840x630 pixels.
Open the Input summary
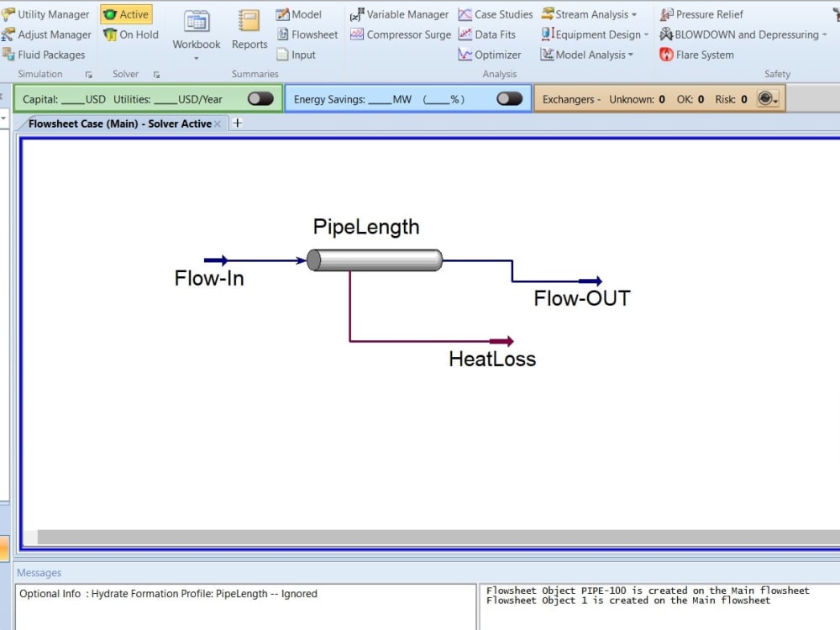point(297,55)
